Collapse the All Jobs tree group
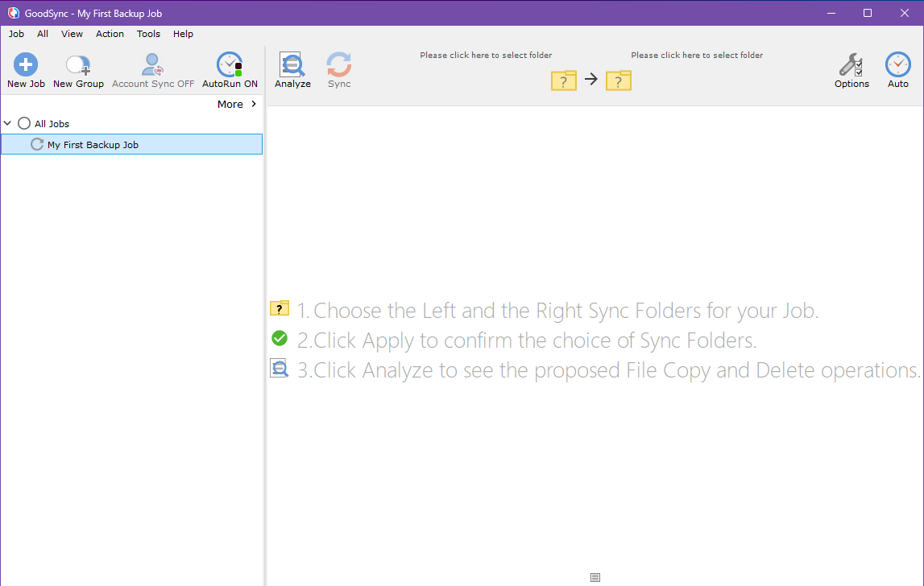 pyautogui.click(x=8, y=123)
